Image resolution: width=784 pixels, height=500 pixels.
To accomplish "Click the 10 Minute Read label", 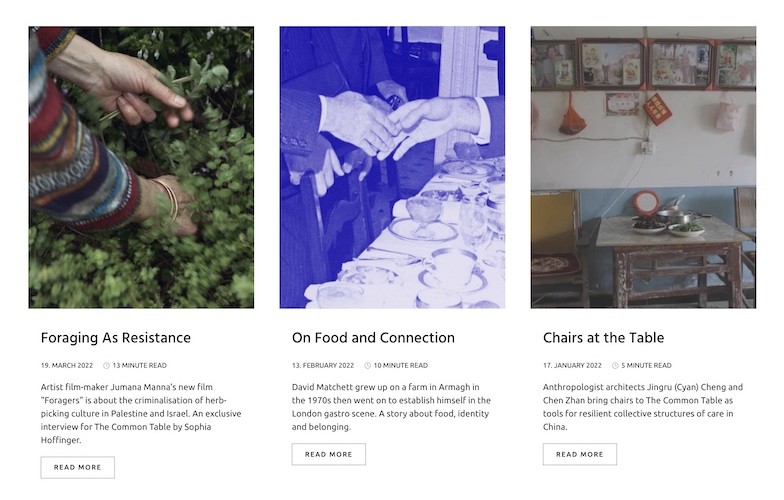I will coord(401,366).
